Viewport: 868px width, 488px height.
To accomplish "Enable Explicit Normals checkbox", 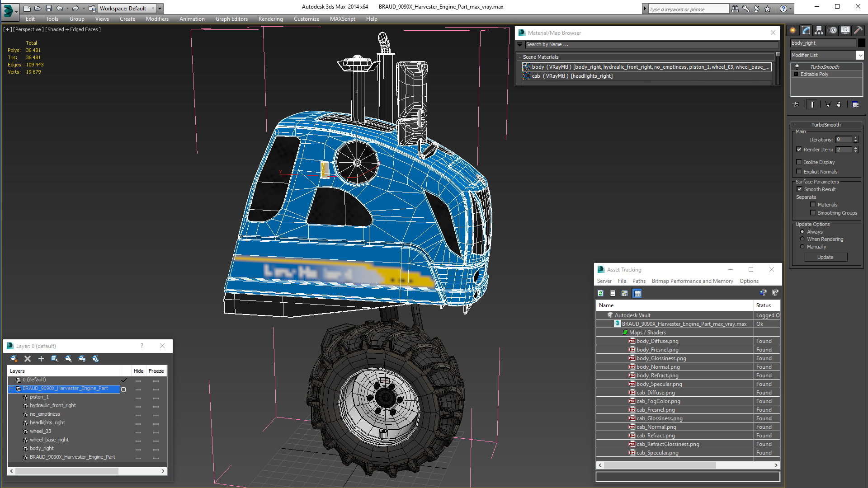I will point(799,172).
